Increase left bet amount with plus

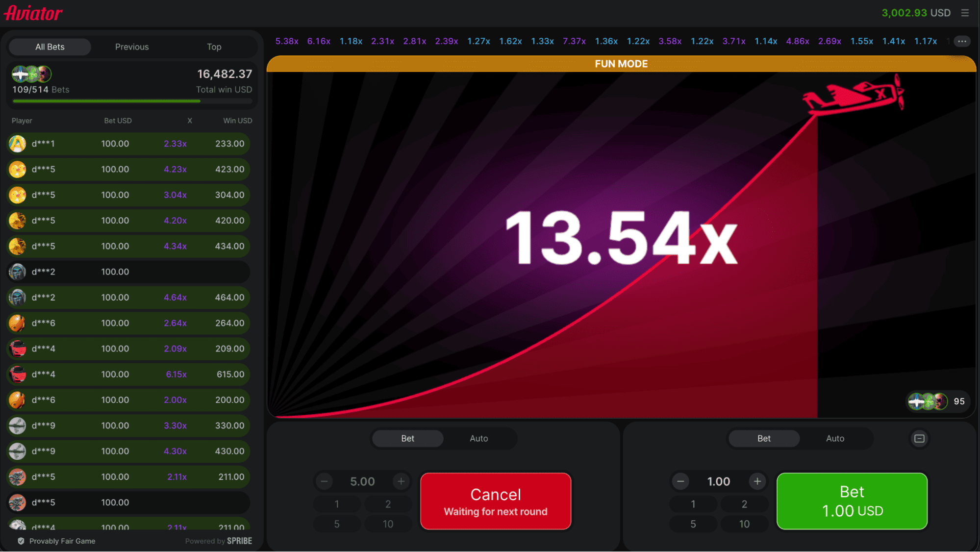(401, 481)
